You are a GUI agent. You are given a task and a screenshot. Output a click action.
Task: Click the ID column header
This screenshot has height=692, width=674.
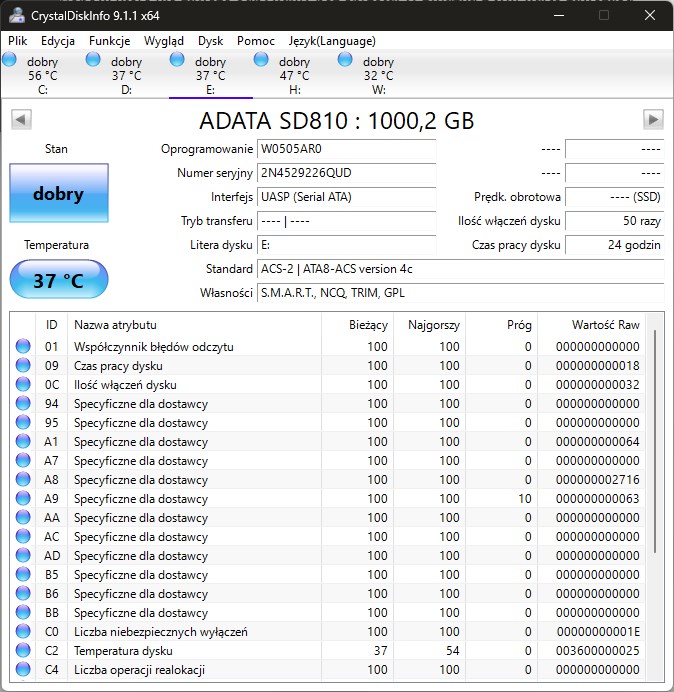point(51,325)
